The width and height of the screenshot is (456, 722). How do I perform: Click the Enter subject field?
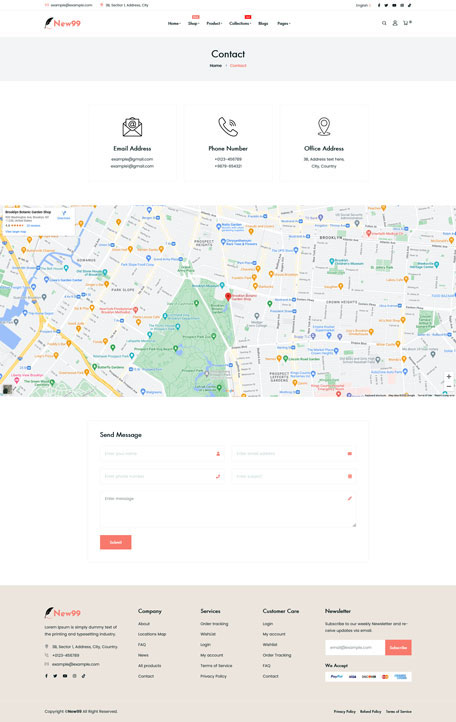[294, 476]
